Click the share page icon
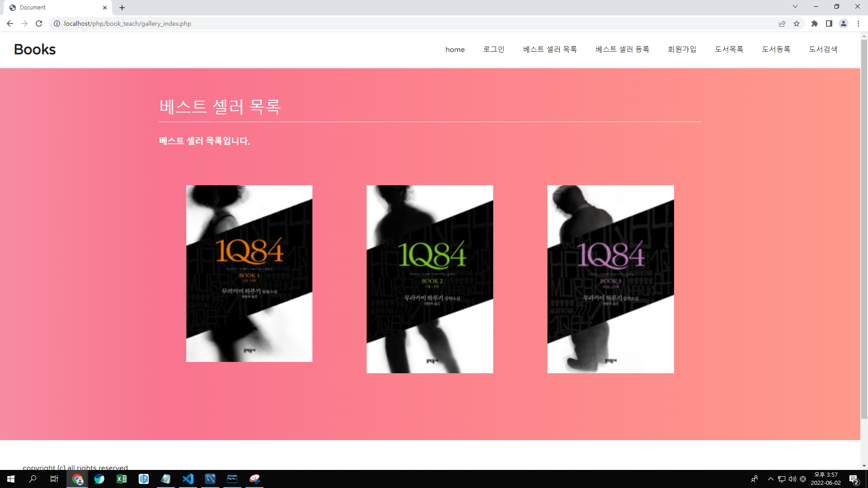 [782, 23]
